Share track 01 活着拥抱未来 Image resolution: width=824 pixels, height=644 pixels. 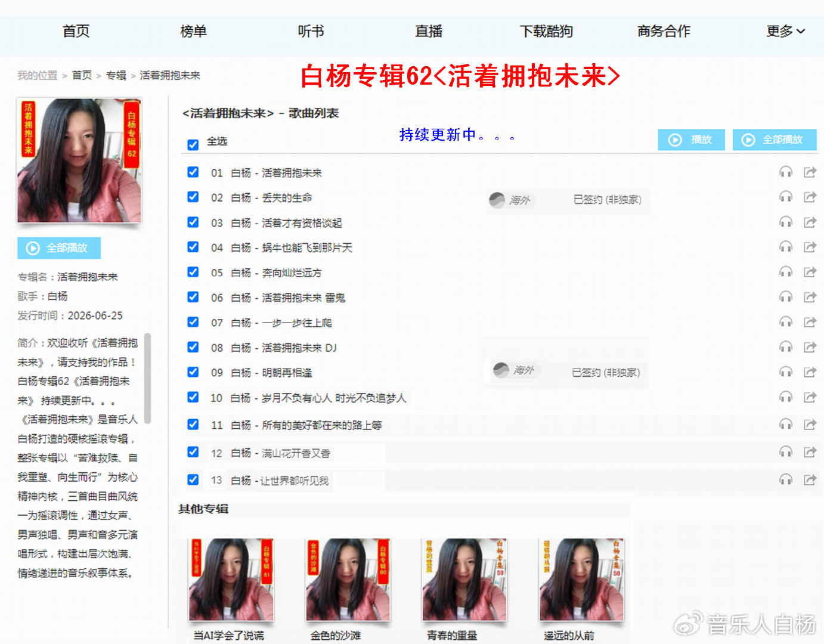(x=810, y=172)
